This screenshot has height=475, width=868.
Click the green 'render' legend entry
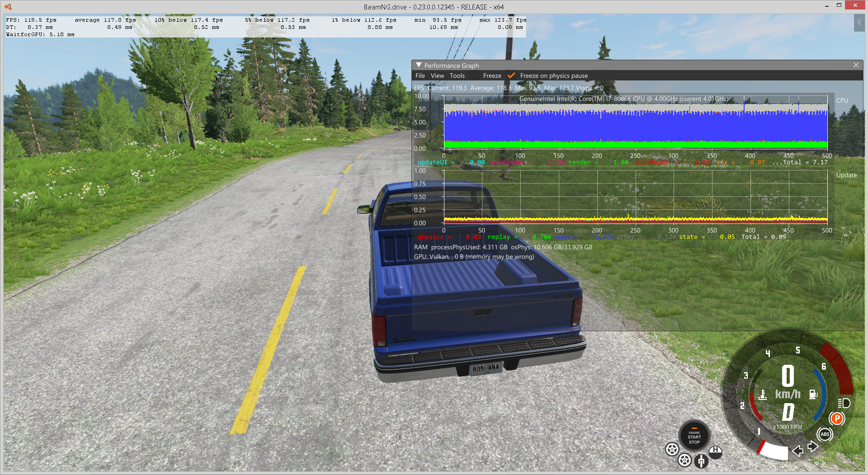point(599,162)
